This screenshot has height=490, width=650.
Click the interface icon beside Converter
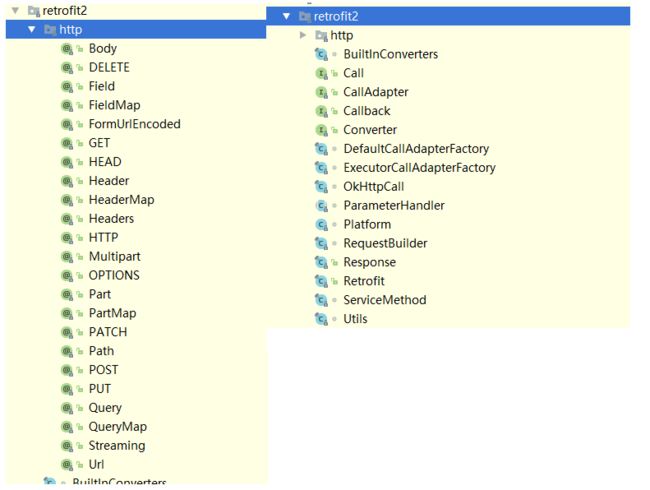coord(322,130)
